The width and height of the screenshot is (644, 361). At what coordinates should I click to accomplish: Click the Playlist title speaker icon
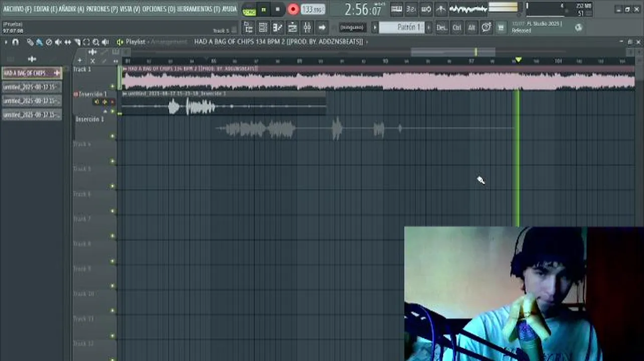pos(120,42)
